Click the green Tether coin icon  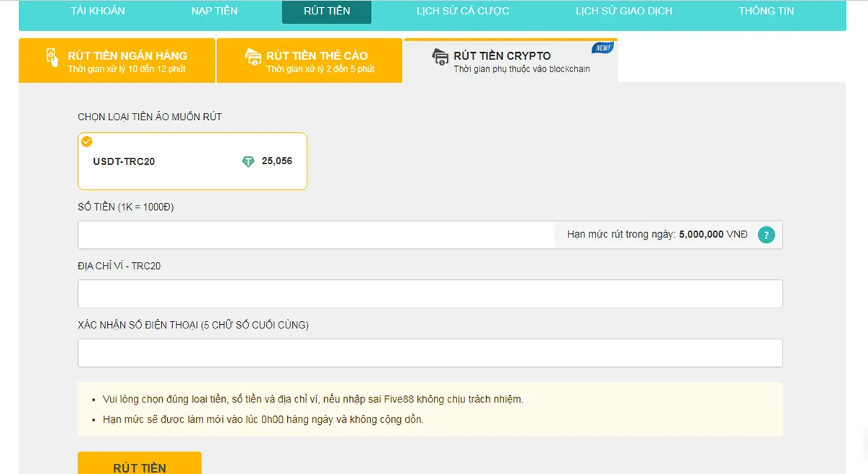coord(248,161)
